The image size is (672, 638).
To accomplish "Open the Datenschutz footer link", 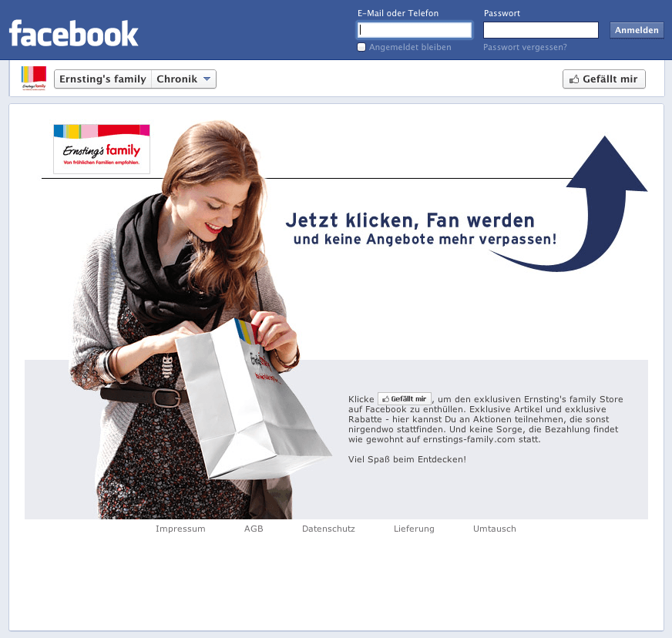I will [329, 529].
